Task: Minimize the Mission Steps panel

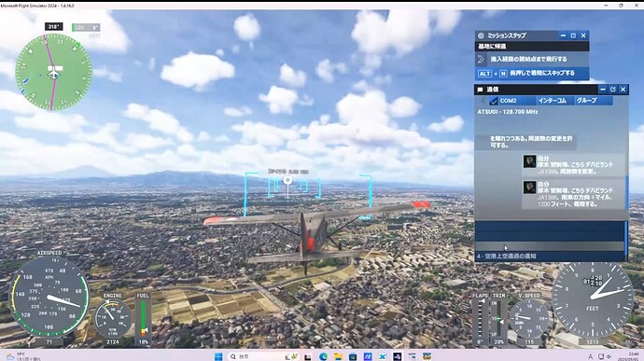Action: tap(563, 35)
